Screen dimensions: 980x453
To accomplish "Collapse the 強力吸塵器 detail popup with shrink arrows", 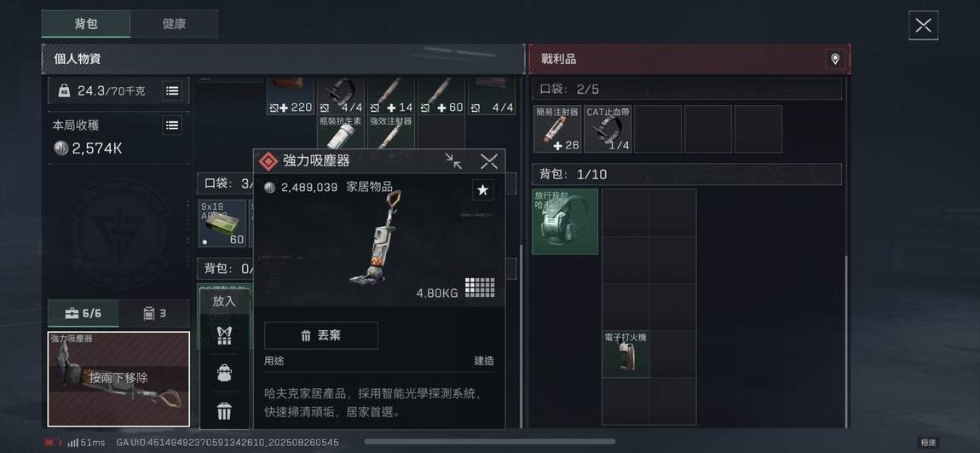I will 453,161.
